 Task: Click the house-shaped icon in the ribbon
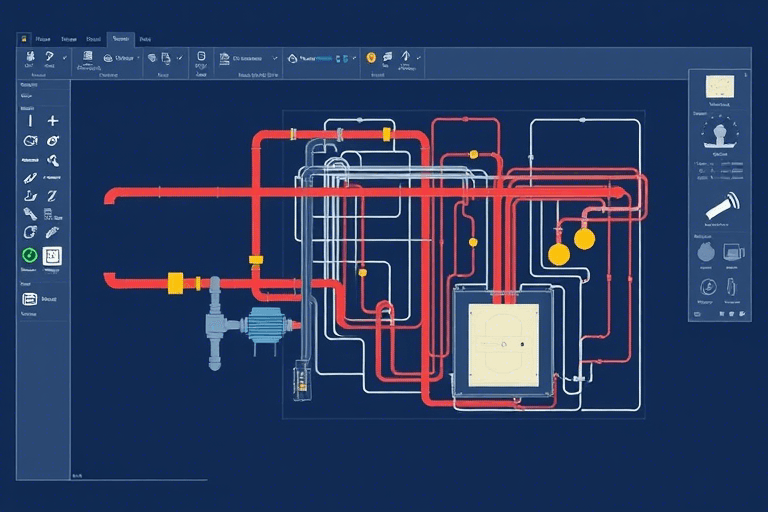tap(292, 59)
